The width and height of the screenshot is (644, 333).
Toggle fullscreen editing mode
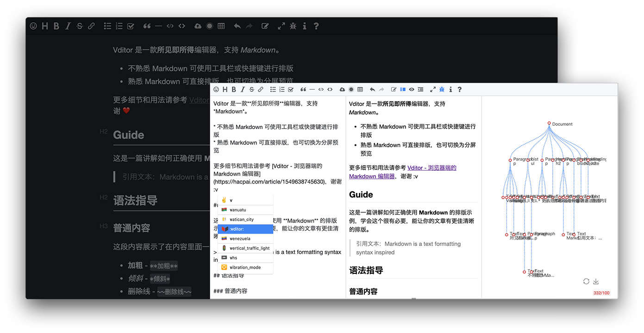click(x=432, y=89)
